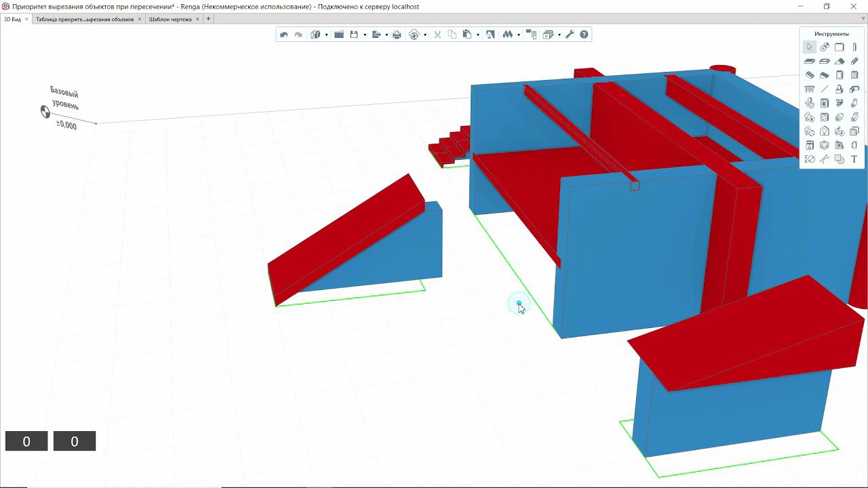Viewport: 868px width, 488px height.
Task: Click the right coordinate field showing 0
Action: click(x=75, y=441)
